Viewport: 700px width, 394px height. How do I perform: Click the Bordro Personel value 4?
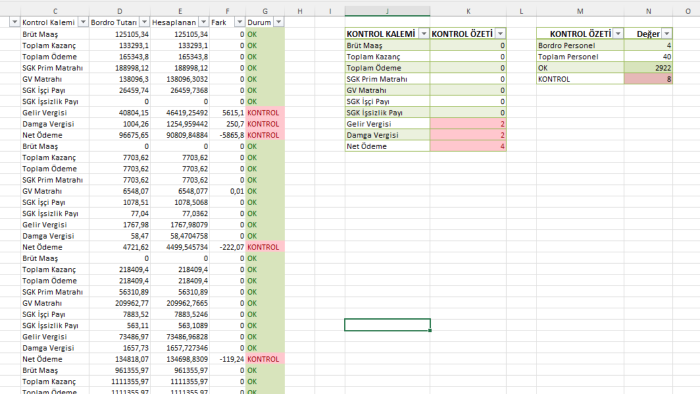point(648,45)
